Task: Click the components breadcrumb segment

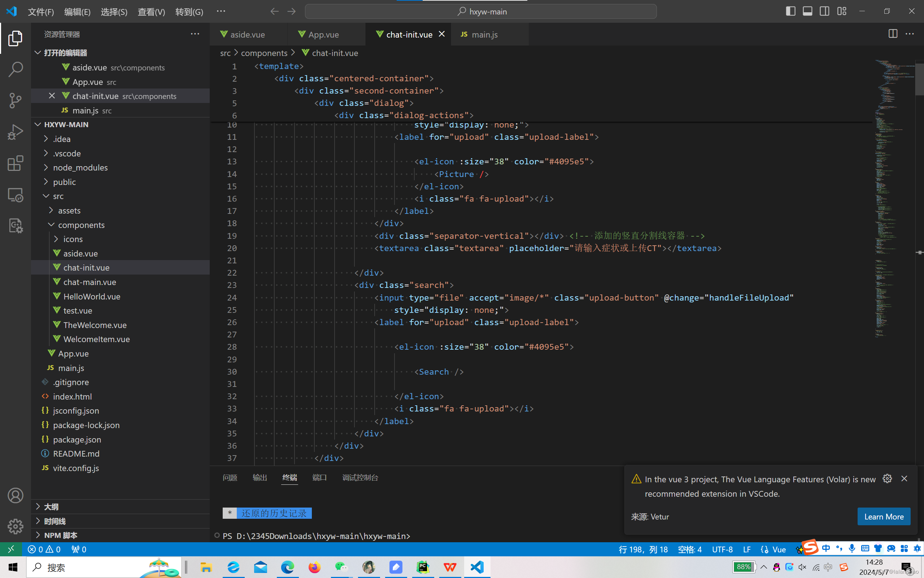Action: (x=264, y=53)
